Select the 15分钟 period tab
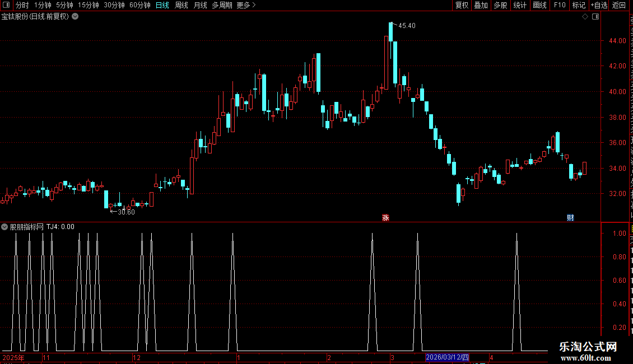633x364 pixels. [x=89, y=5]
